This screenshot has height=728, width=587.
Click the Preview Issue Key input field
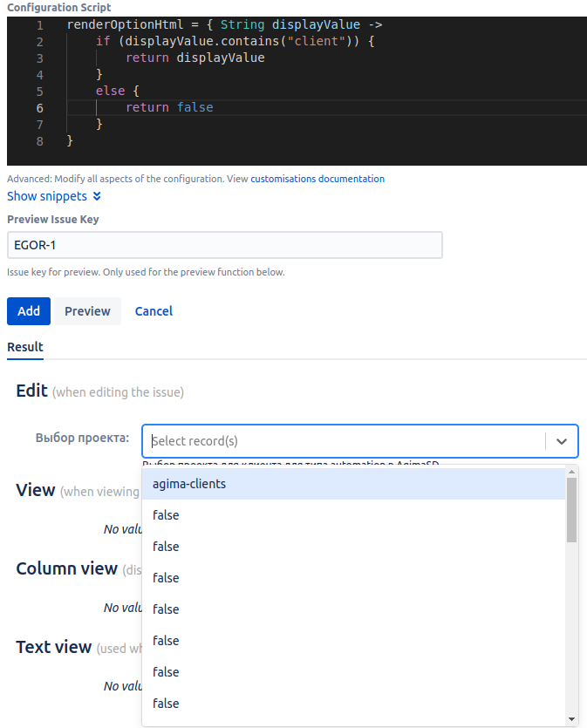click(x=224, y=245)
